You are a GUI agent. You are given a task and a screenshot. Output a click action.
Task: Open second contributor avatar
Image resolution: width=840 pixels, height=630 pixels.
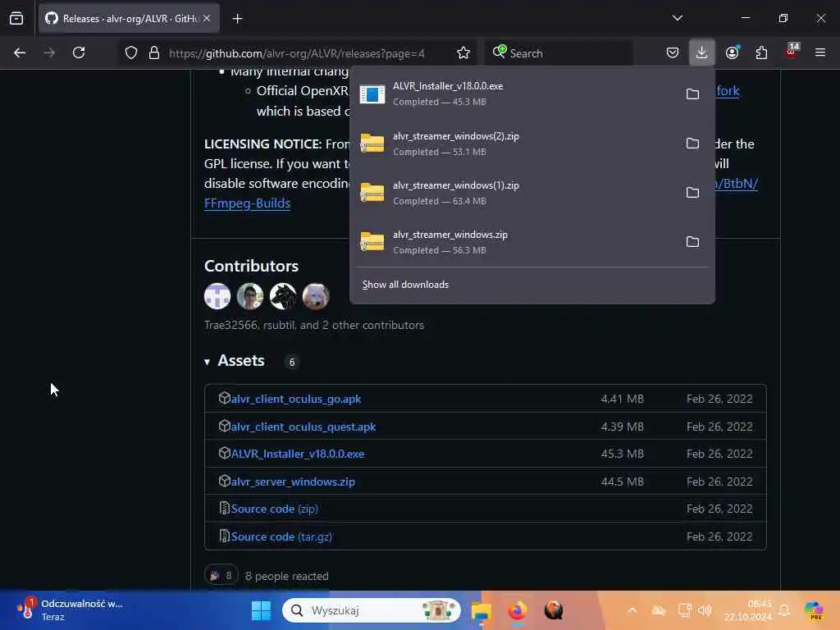250,296
